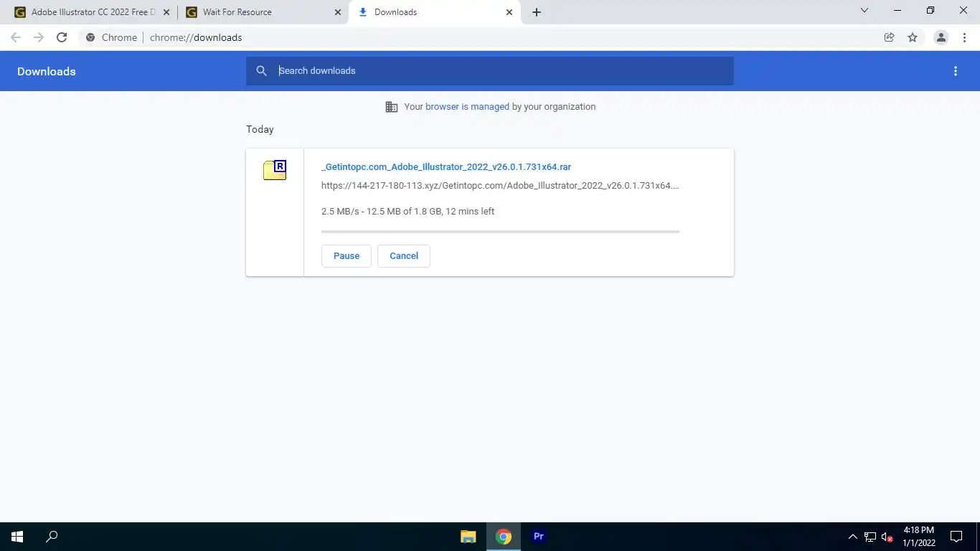980x551 pixels.
Task: Open the tab search dropdown arrow
Action: 864,11
